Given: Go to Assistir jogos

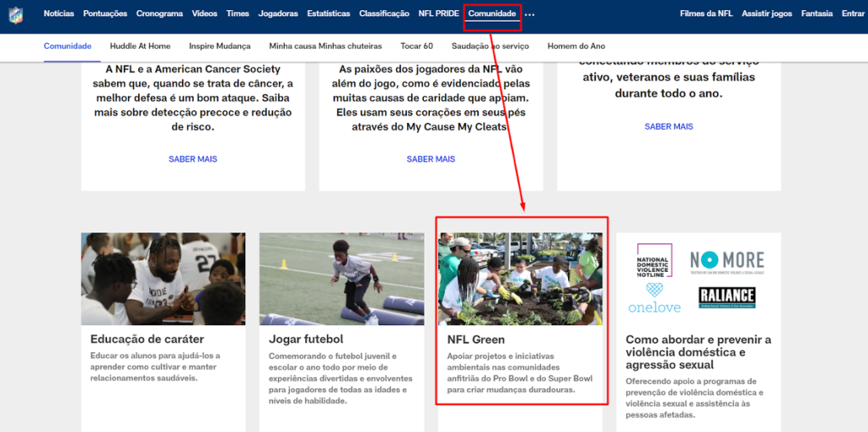Looking at the screenshot, I should coord(766,14).
